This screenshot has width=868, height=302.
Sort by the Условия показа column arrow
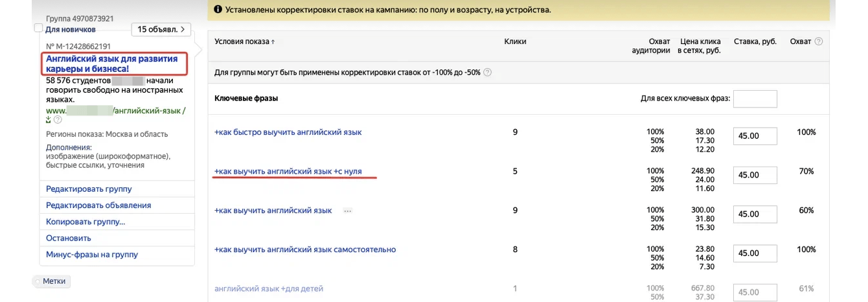273,42
